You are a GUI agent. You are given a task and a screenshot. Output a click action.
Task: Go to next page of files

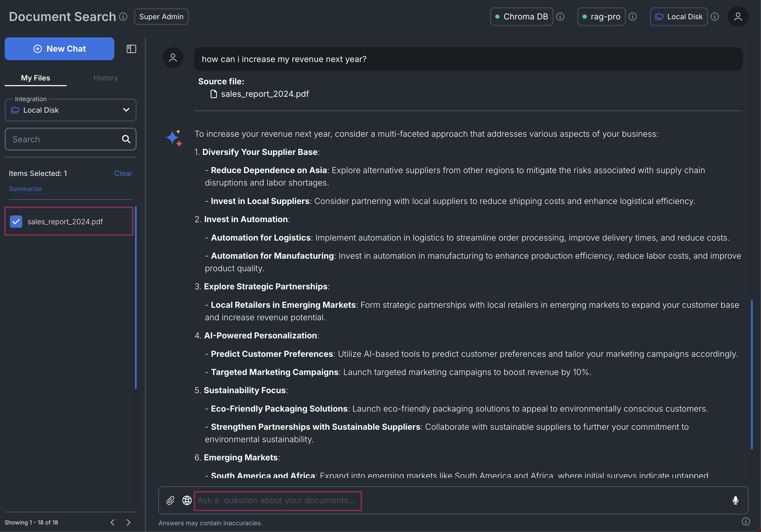(x=128, y=522)
